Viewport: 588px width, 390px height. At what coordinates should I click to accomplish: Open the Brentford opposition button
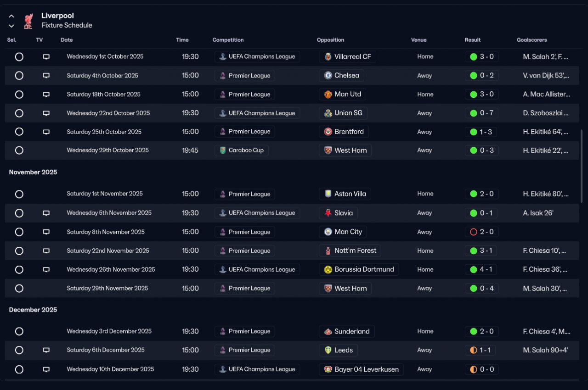click(344, 132)
